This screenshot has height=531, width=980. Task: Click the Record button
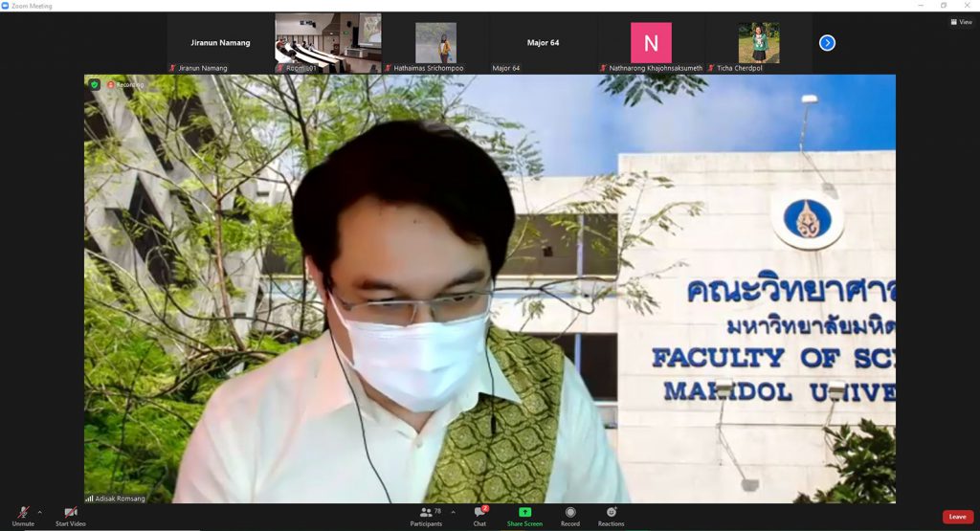click(570, 515)
